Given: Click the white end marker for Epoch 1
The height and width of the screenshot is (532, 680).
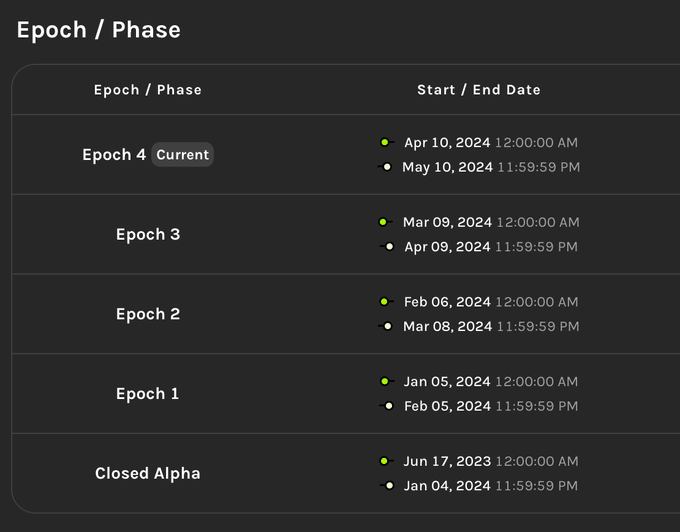Looking at the screenshot, I should pyautogui.click(x=388, y=406).
